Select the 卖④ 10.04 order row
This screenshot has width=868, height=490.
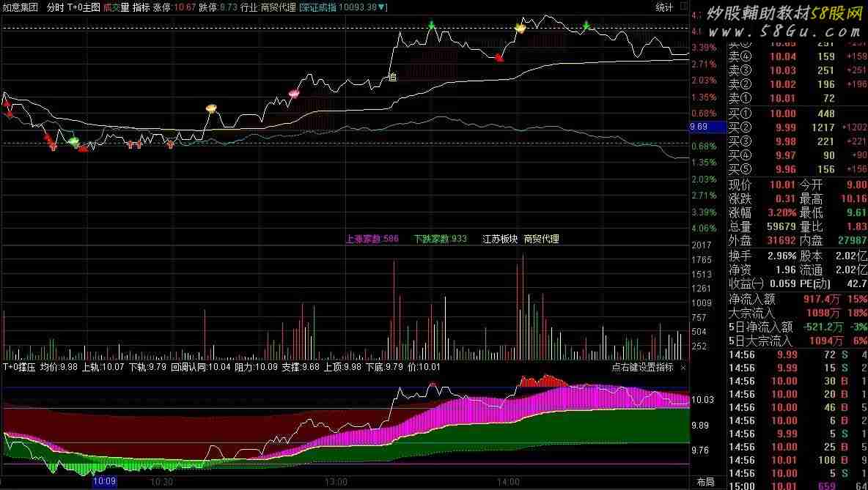tap(797, 56)
